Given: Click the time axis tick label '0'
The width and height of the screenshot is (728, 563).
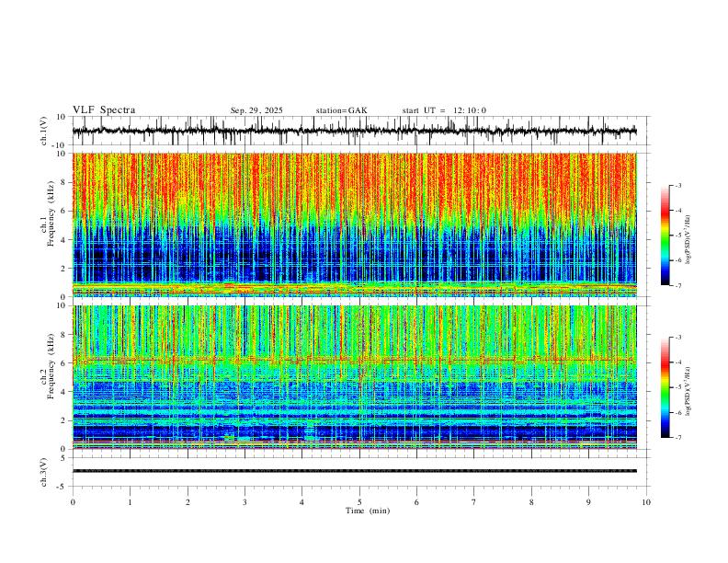Looking at the screenshot, I should click(73, 502).
